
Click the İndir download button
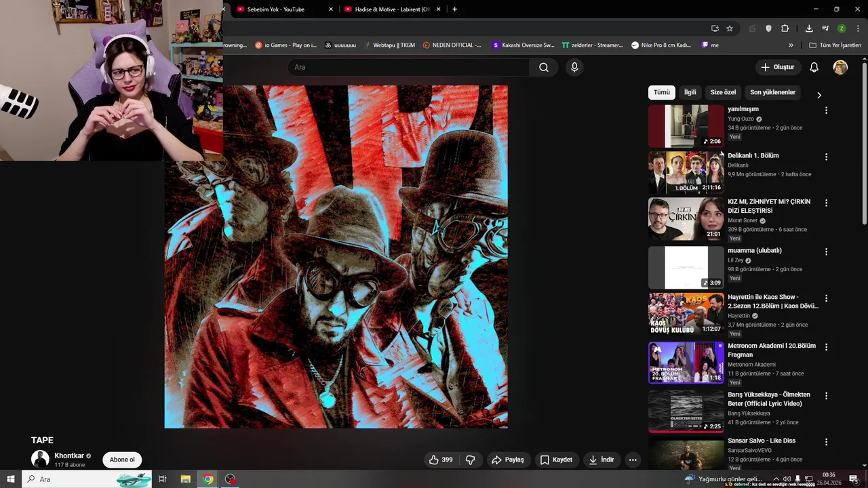click(601, 460)
